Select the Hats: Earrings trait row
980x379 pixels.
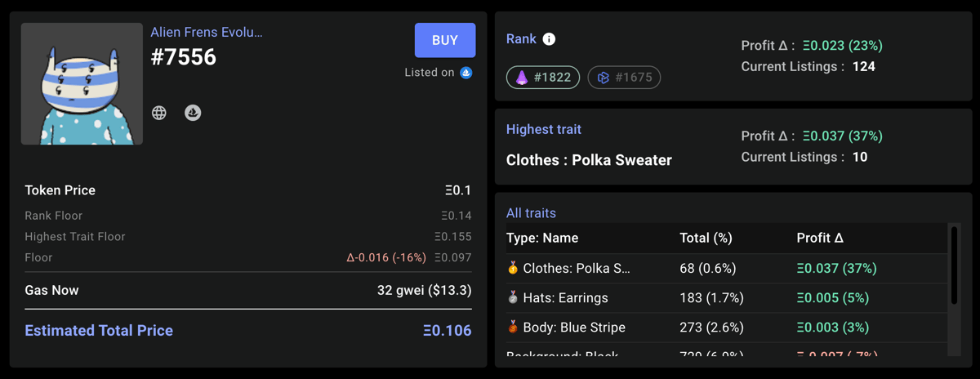coord(727,298)
